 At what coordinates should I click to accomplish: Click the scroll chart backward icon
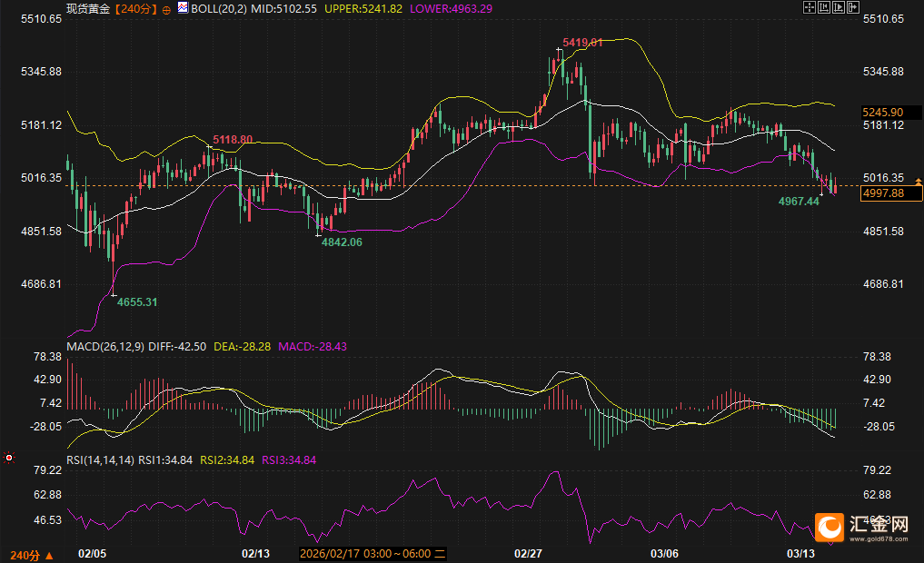tap(824, 7)
